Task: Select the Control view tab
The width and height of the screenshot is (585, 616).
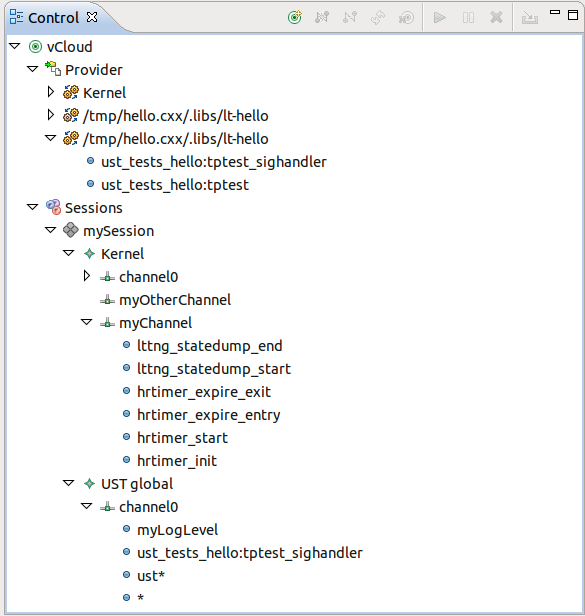Action: (x=54, y=18)
